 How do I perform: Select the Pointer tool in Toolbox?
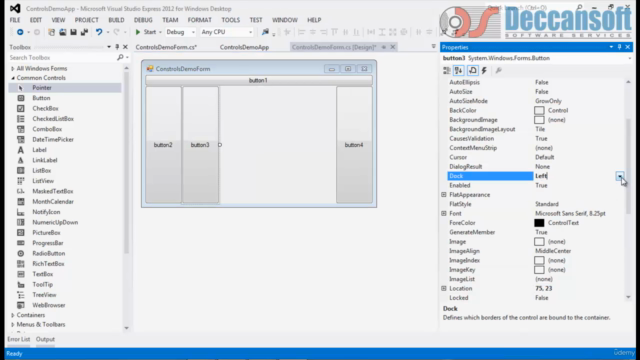coord(64,88)
